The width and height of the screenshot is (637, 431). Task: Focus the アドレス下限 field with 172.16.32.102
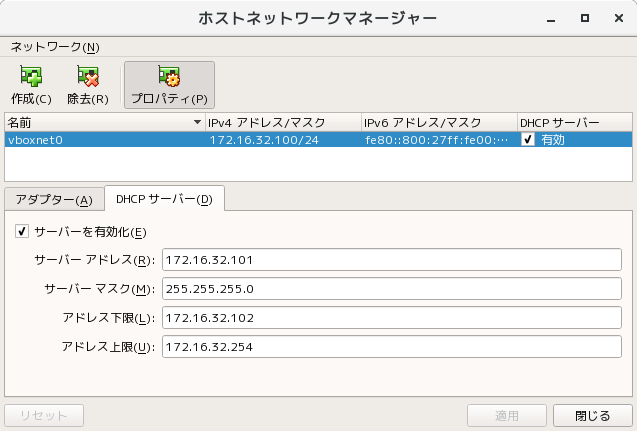point(392,318)
